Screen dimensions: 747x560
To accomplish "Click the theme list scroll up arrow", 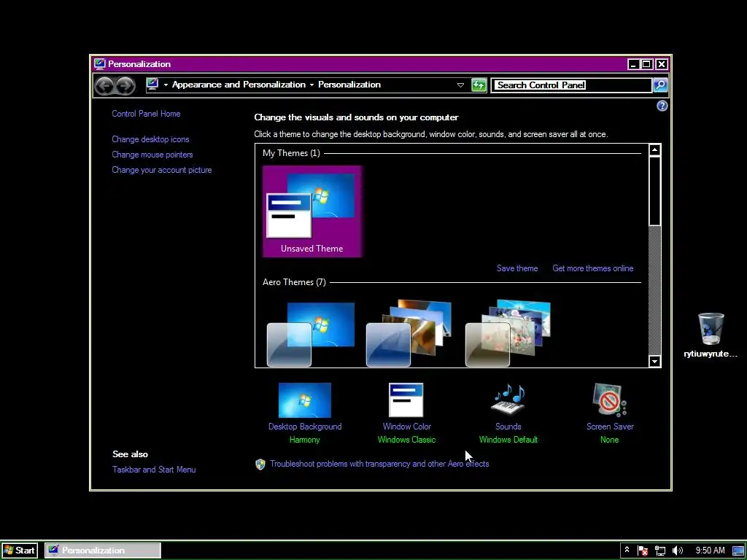I will (x=654, y=150).
